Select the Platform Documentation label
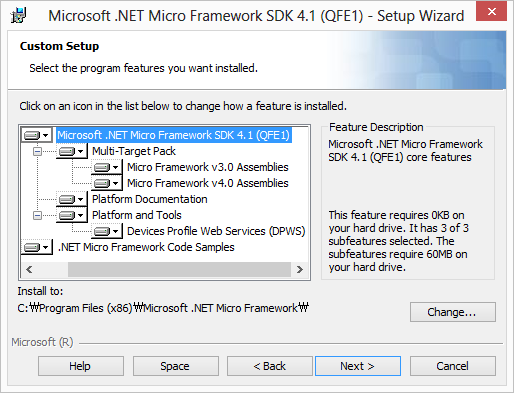 pos(150,199)
